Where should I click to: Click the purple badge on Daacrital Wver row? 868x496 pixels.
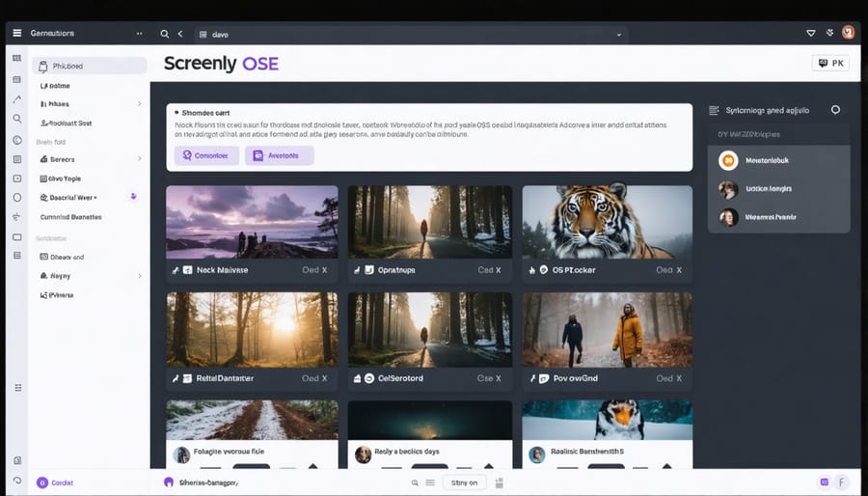(133, 197)
